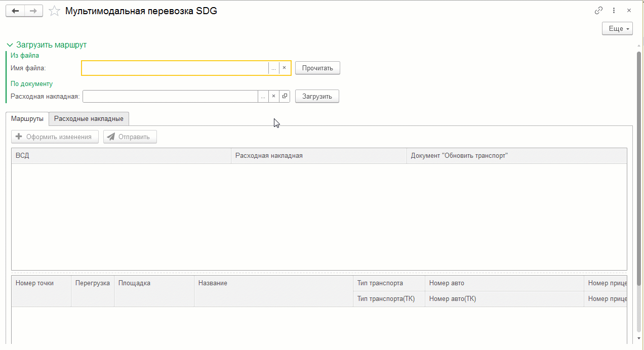
Task: Close the Мультимодальная перевозка SDG form
Action: pos(629,10)
